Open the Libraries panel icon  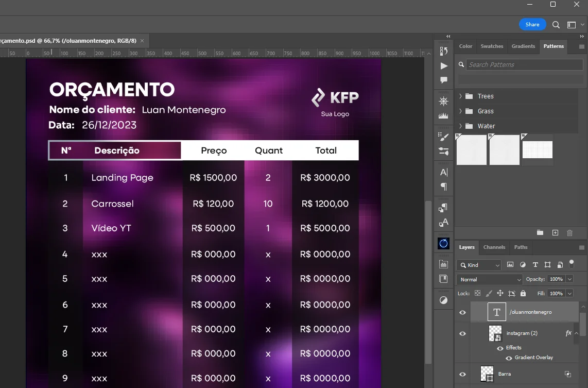(x=444, y=279)
